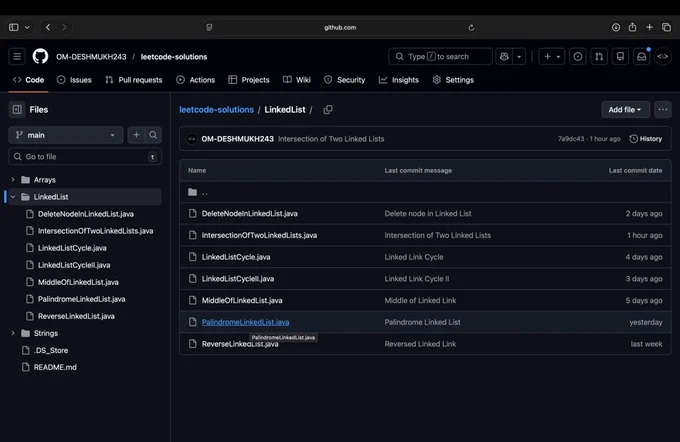Image resolution: width=680 pixels, height=442 pixels.
Task: Open the Projects tab
Action: point(249,80)
